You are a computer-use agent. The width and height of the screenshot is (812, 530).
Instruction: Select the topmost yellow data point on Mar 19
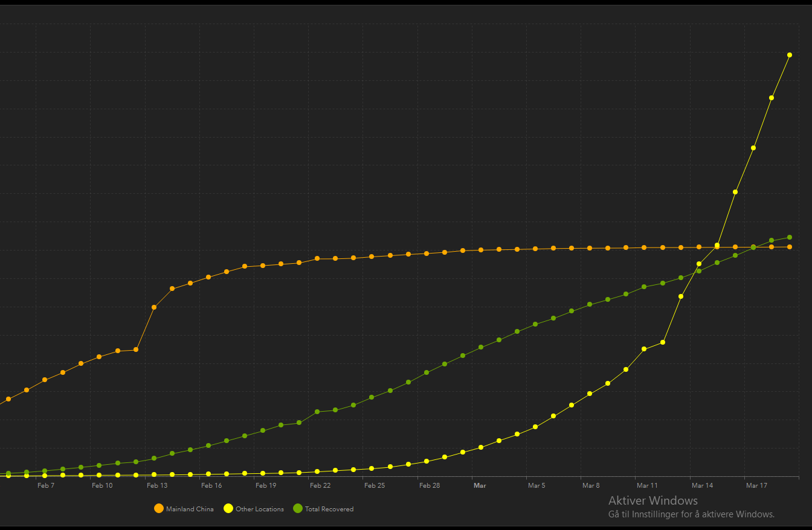click(790, 55)
